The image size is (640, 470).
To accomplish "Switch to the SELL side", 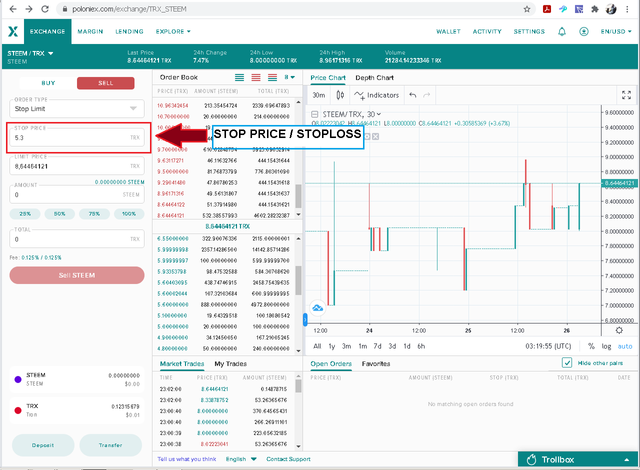I will 105,83.
